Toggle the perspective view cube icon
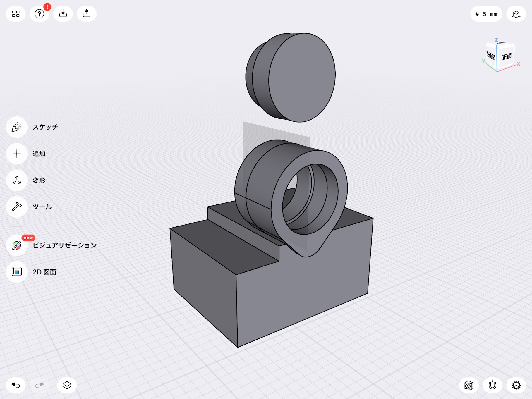This screenshot has width=532, height=399. pos(516,14)
